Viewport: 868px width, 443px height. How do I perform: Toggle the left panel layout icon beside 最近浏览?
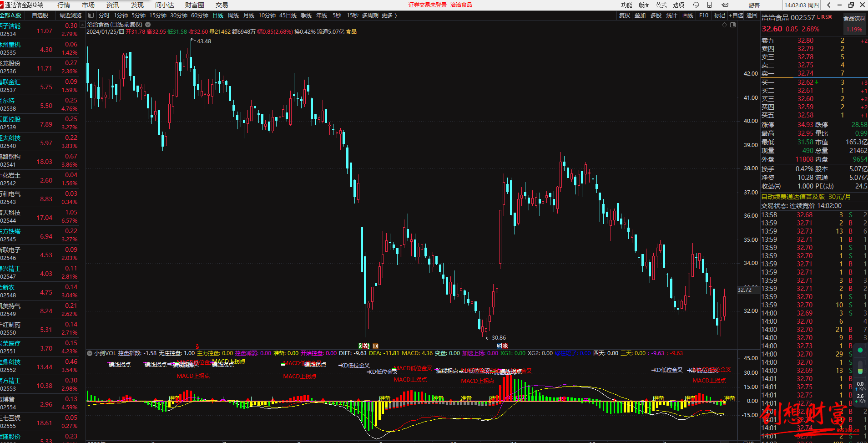91,15
